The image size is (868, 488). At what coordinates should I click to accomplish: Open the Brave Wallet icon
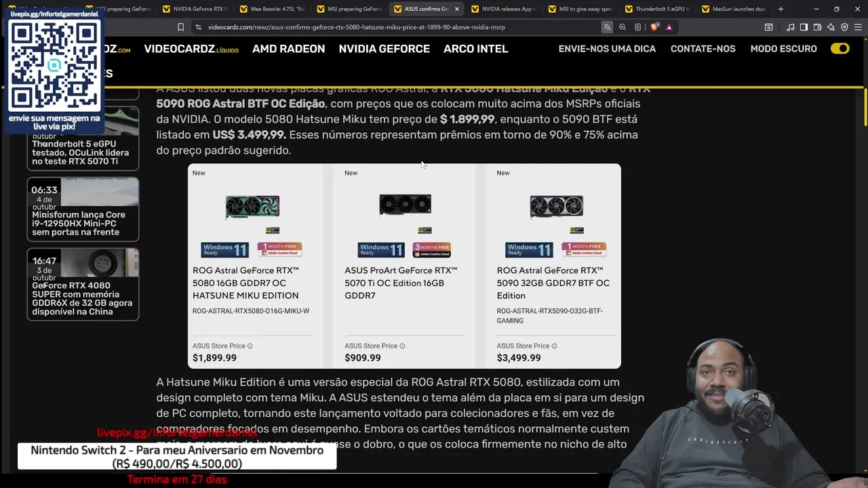[x=817, y=27]
